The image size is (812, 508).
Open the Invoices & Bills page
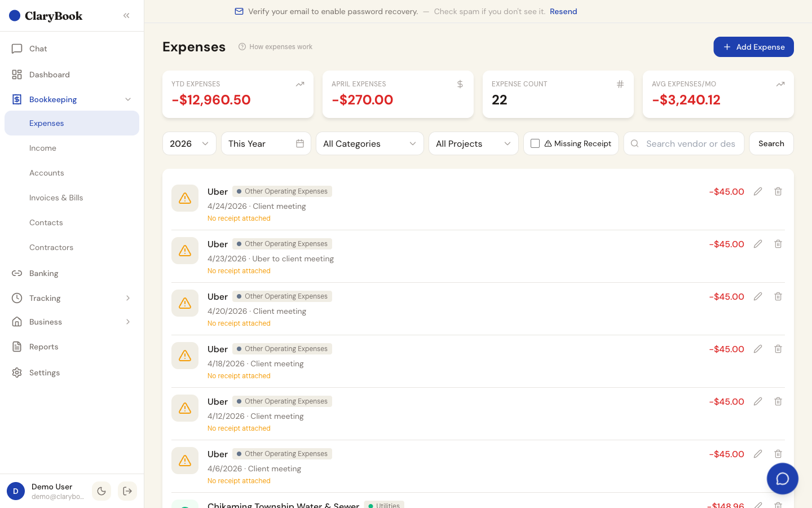point(56,198)
